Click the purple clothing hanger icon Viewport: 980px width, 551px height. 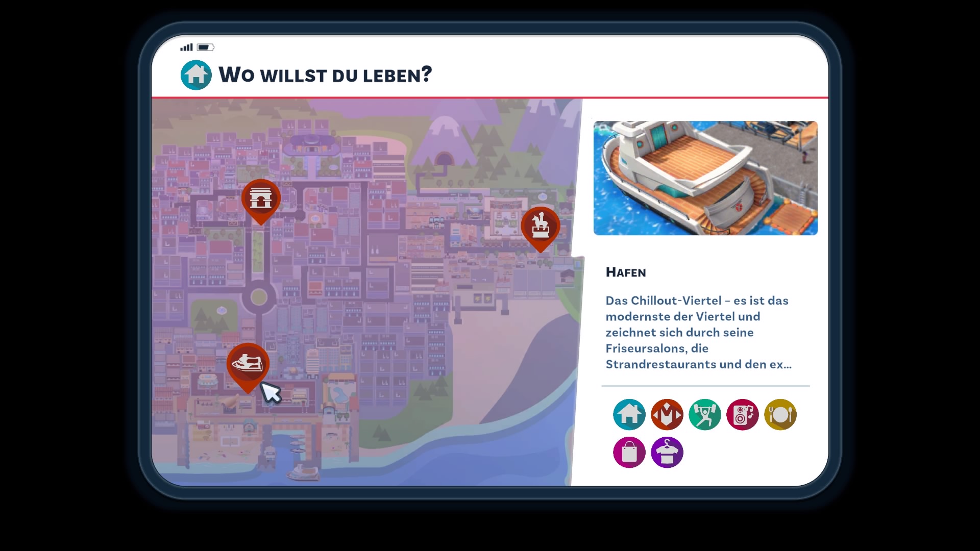(x=667, y=452)
